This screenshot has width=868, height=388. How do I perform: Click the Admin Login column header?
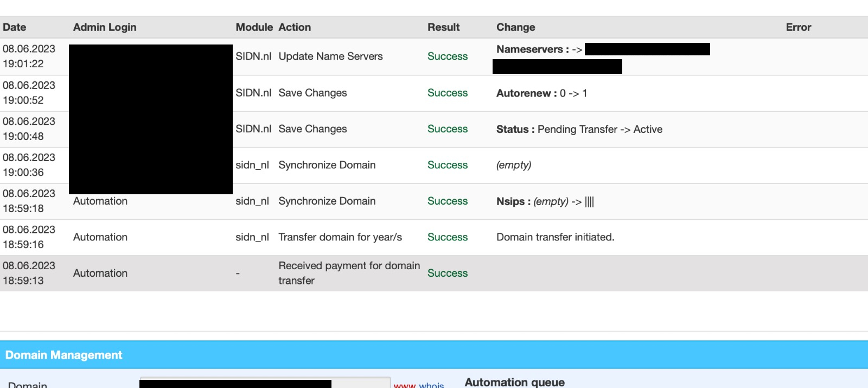coord(105,27)
